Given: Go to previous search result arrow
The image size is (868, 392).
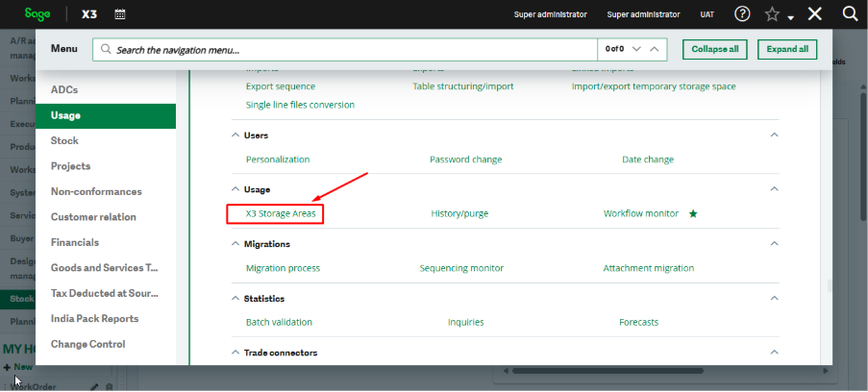Looking at the screenshot, I should 655,49.
